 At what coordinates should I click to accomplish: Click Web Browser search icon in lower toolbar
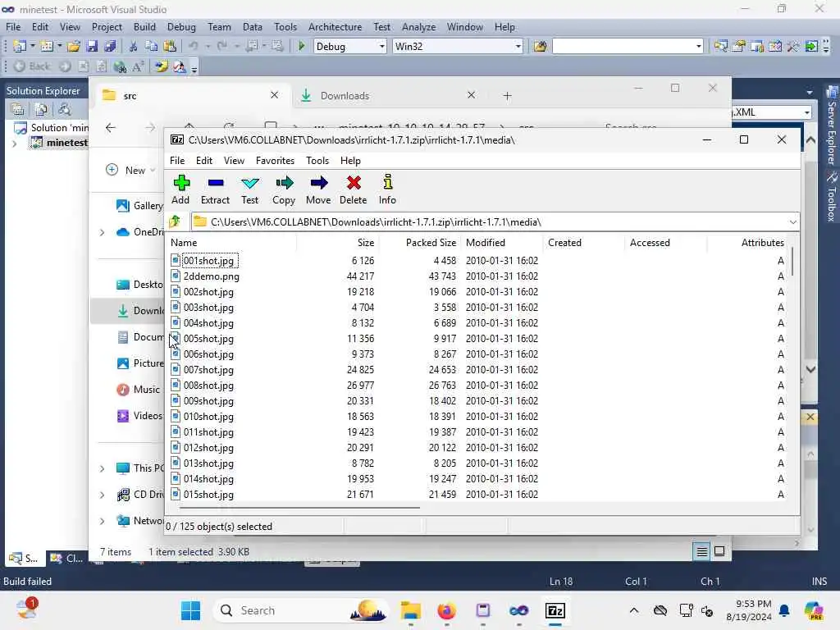tap(120, 66)
